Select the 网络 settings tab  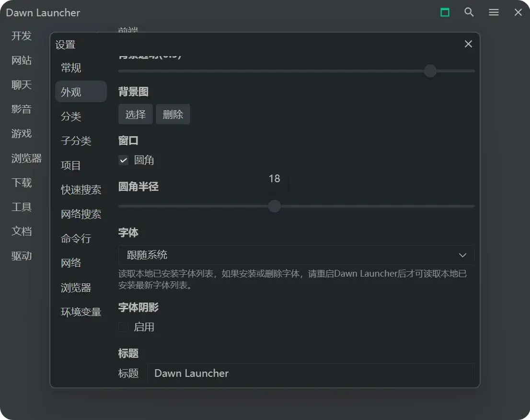tap(81, 263)
